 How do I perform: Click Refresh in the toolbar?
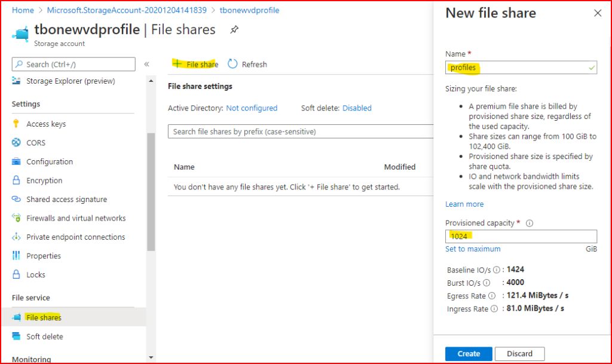tap(247, 64)
